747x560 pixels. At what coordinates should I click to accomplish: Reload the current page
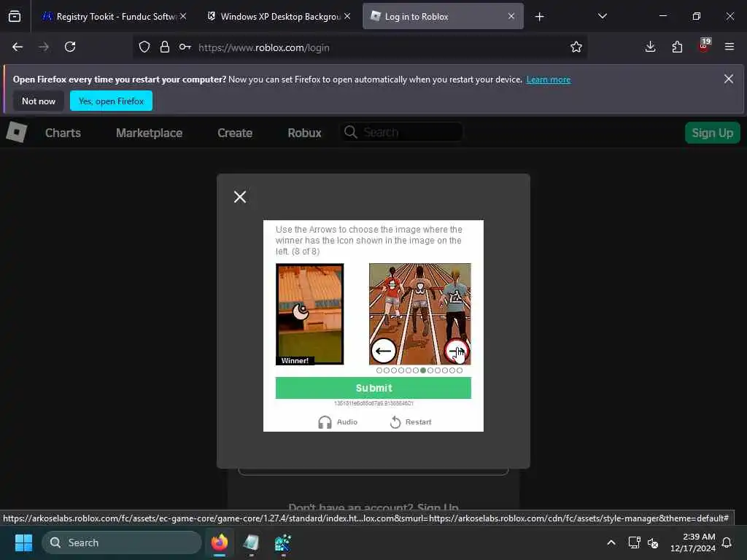coord(70,47)
